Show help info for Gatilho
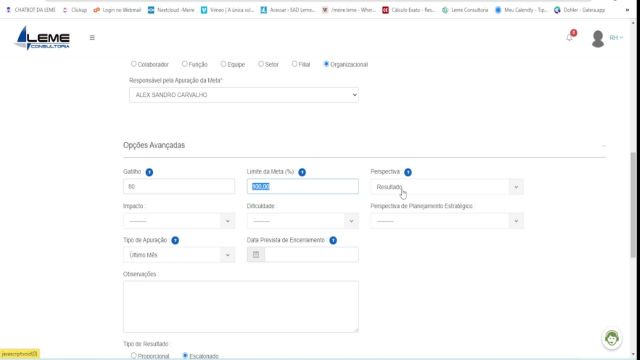The height and width of the screenshot is (360, 640). click(149, 172)
